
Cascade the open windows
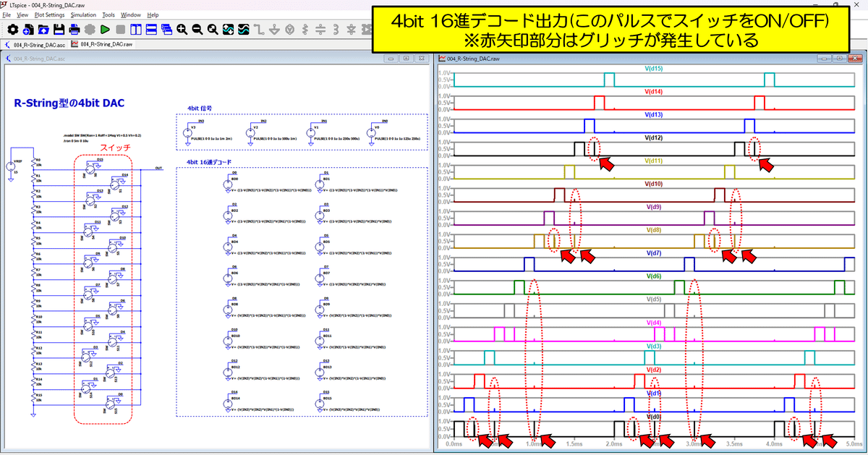166,29
